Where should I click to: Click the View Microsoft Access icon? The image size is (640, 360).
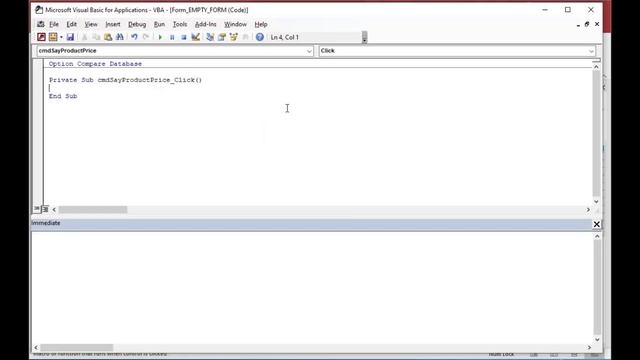41,37
